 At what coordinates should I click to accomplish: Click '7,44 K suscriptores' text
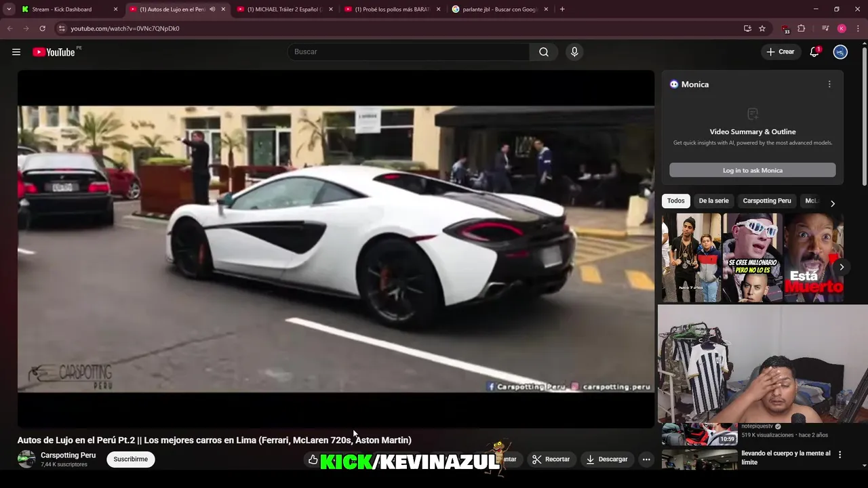click(x=64, y=465)
